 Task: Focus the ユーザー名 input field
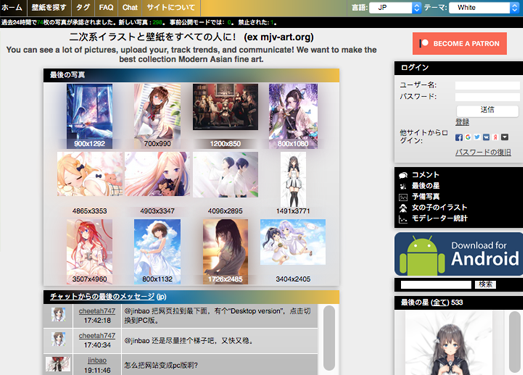(x=487, y=85)
